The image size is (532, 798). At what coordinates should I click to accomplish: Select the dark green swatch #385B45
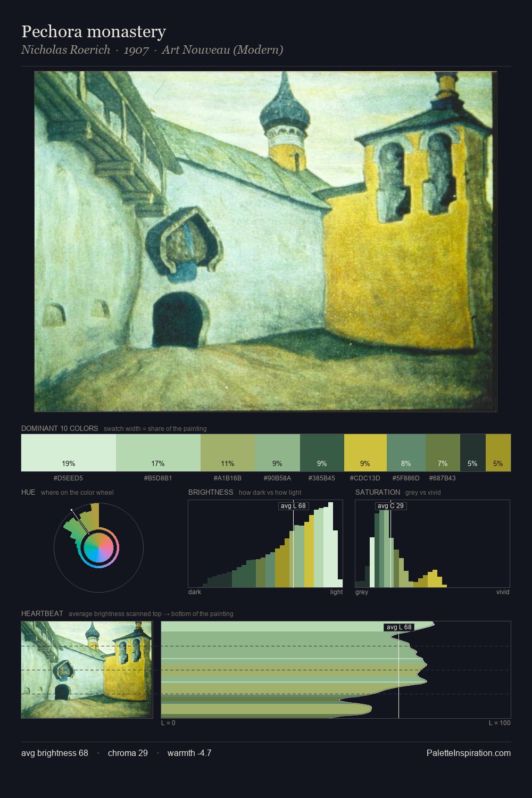pyautogui.click(x=322, y=453)
